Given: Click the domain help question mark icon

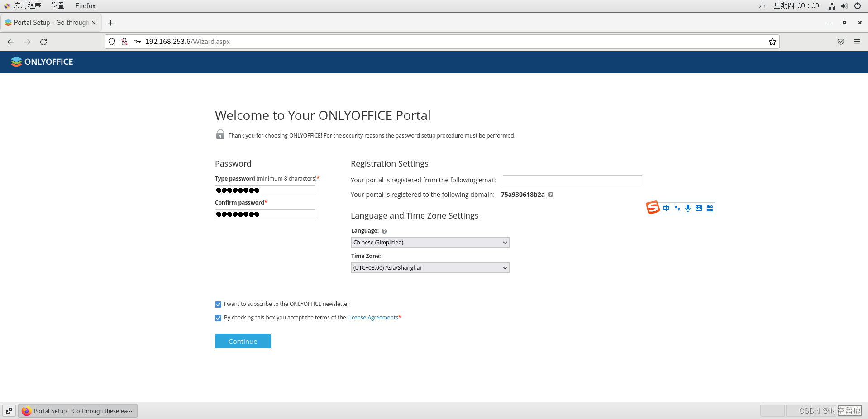Looking at the screenshot, I should pos(551,195).
